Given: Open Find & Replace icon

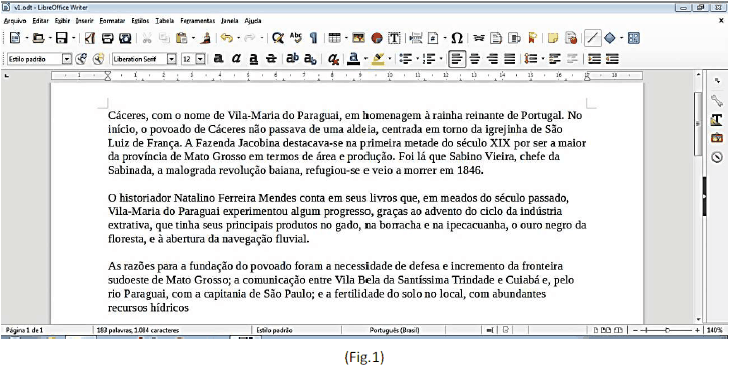Looking at the screenshot, I should click(x=278, y=38).
